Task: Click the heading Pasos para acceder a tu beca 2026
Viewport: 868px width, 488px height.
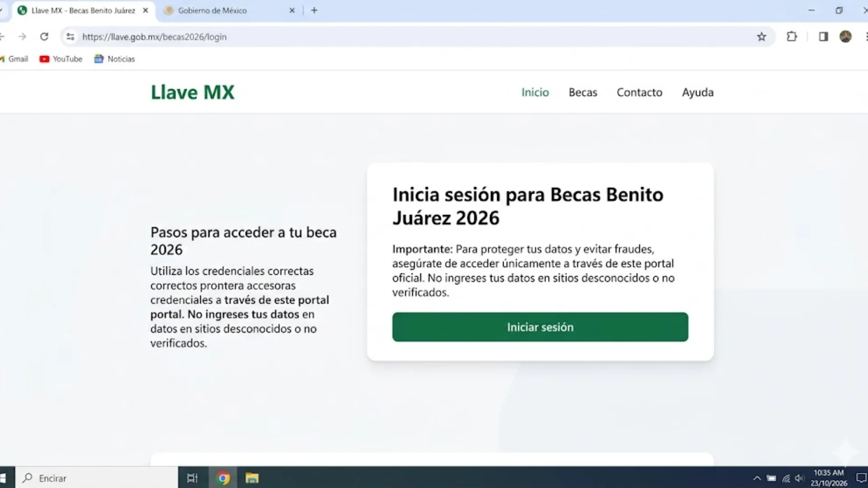Action: 244,241
